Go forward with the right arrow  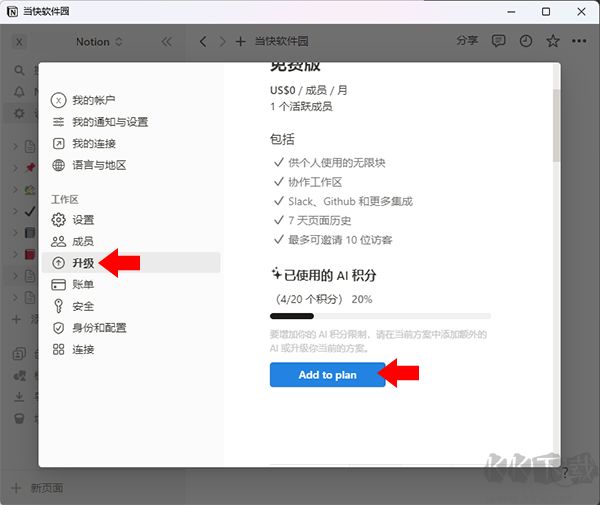click(x=222, y=42)
